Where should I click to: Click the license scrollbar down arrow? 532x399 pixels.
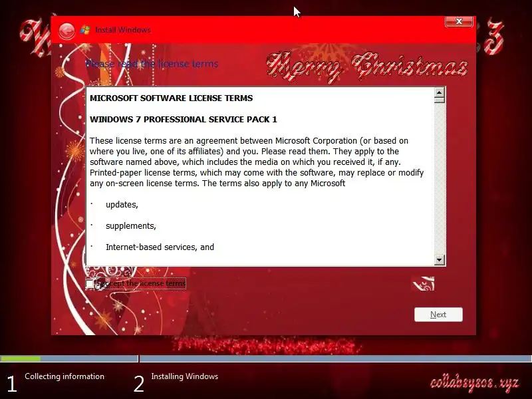(439, 260)
